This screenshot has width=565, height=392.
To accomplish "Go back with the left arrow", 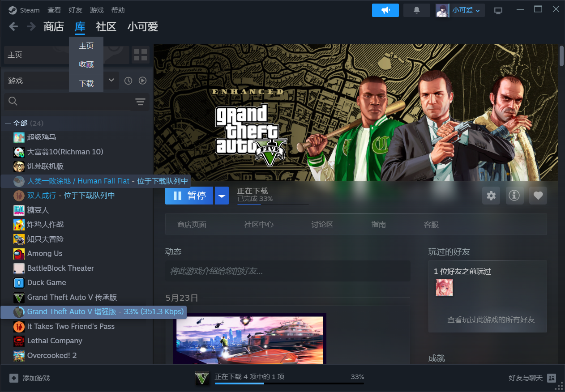I will pyautogui.click(x=13, y=26).
